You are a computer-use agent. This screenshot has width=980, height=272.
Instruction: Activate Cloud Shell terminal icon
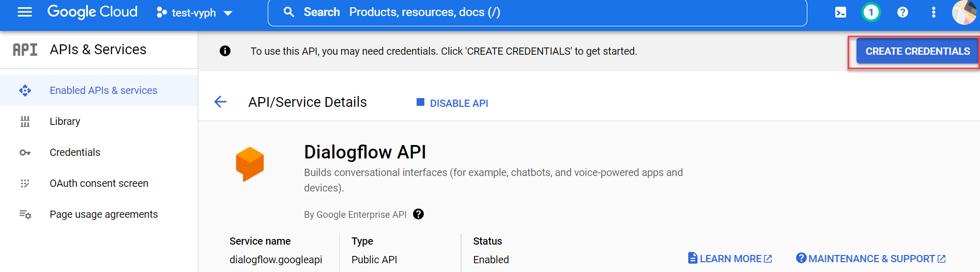point(840,12)
